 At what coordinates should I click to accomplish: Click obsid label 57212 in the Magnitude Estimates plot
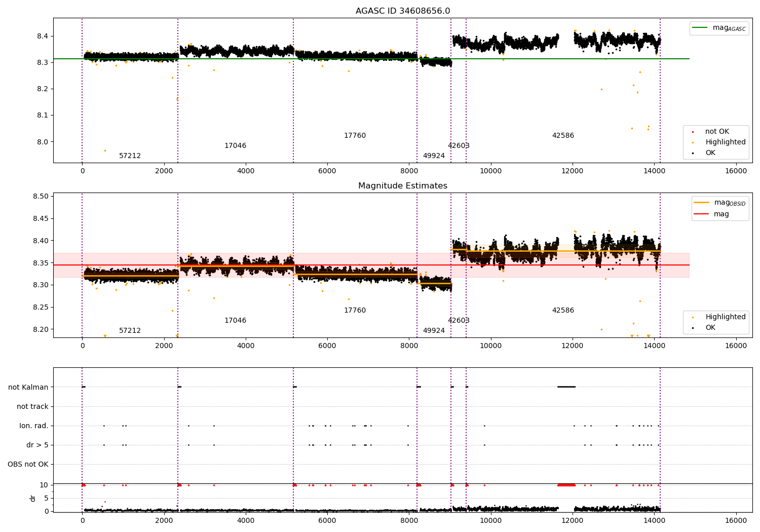[x=130, y=331]
